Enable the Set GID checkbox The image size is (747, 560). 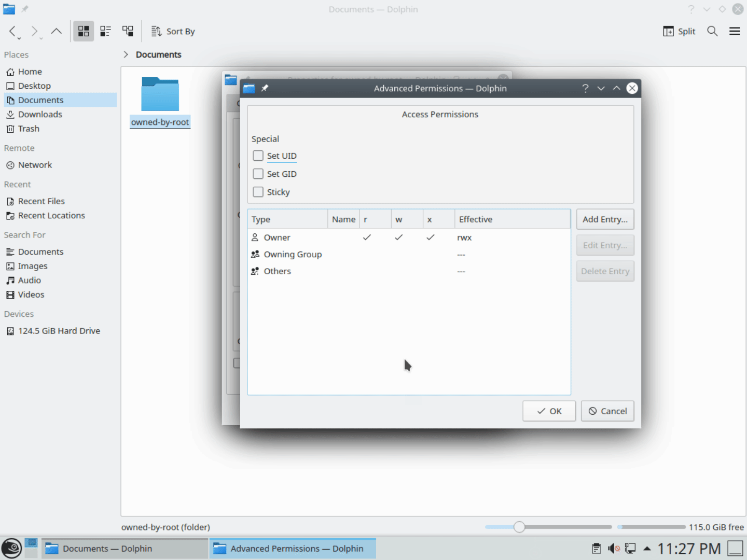(x=258, y=174)
